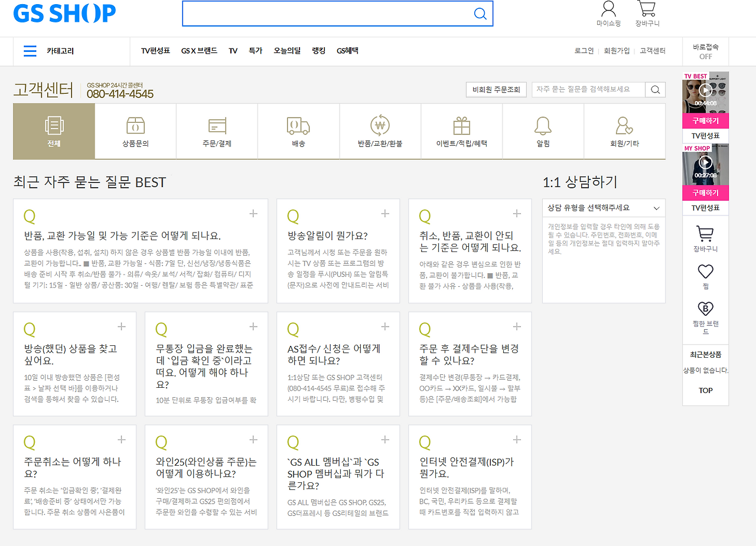Click the 카테고리 label
Screen dimensions: 756x546
(60, 51)
